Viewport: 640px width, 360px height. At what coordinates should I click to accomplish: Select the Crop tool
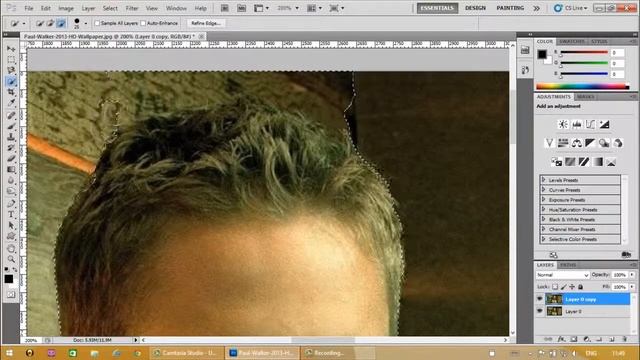coord(11,93)
